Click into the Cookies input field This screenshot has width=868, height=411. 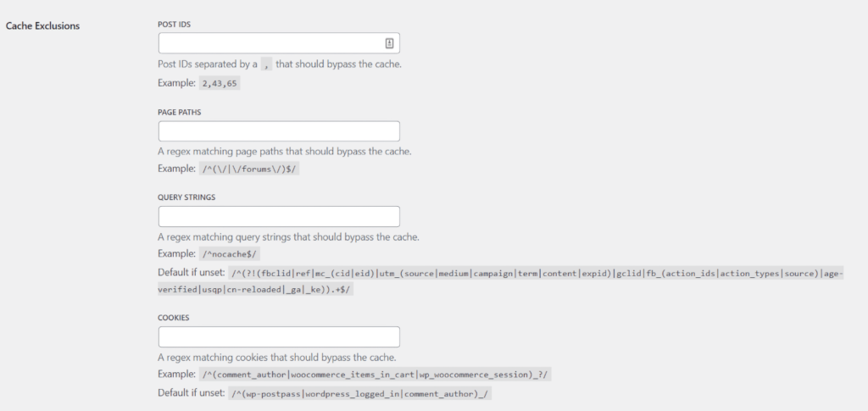click(x=278, y=336)
